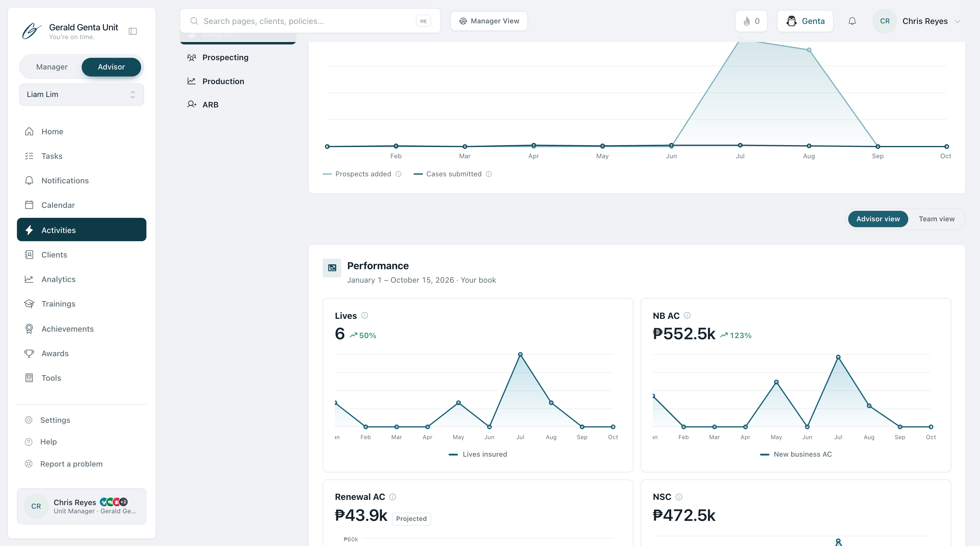
Task: Select the Advisor role toggle
Action: 111,67
